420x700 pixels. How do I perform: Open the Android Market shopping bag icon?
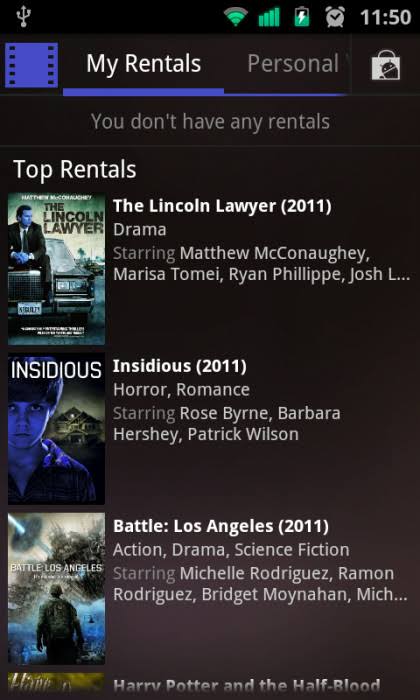coord(386,65)
